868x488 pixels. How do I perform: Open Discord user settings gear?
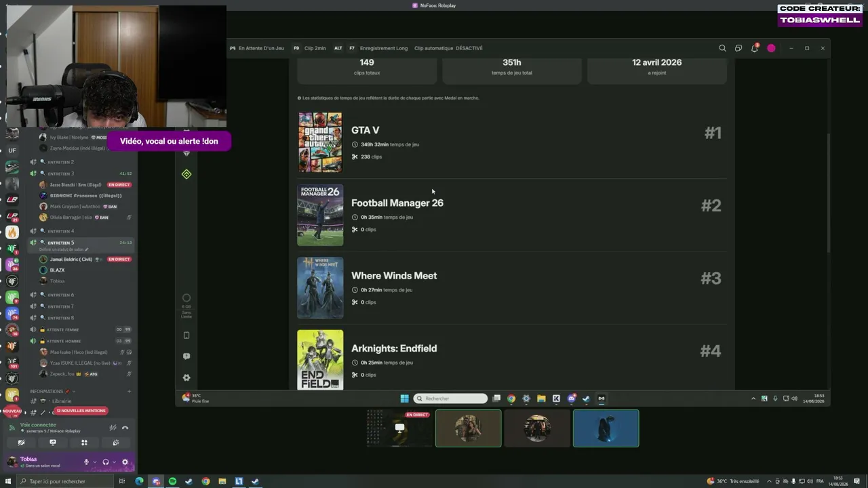point(125,462)
